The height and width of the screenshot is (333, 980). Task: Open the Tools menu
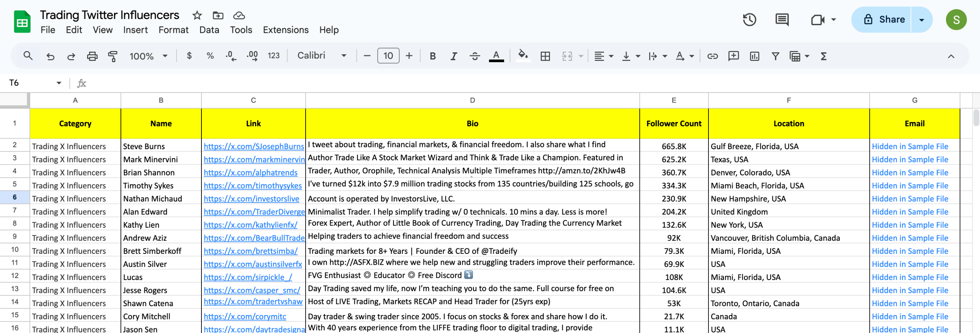(x=241, y=30)
